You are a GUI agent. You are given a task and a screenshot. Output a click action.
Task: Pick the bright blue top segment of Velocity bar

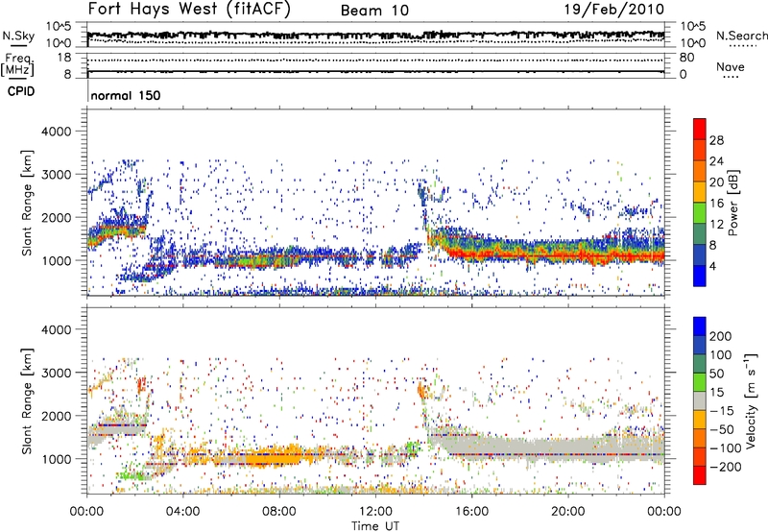700,326
